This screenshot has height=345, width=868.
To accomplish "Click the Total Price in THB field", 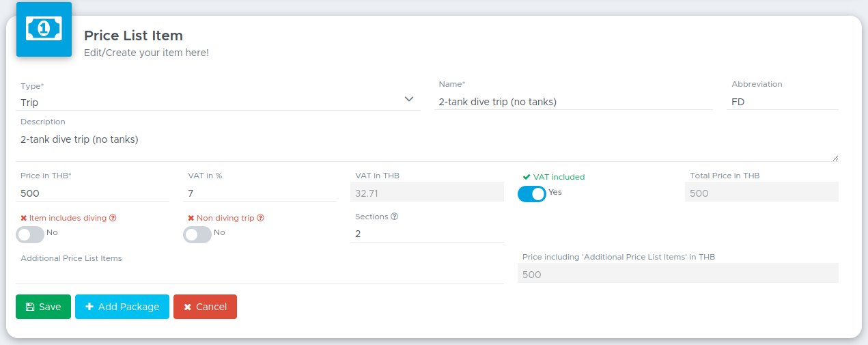I will pos(761,193).
